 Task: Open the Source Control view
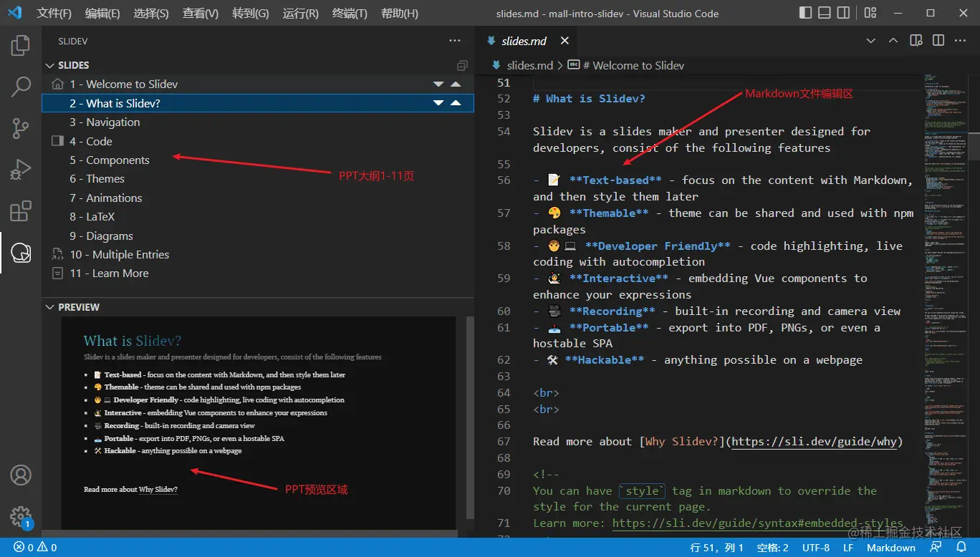(x=21, y=129)
